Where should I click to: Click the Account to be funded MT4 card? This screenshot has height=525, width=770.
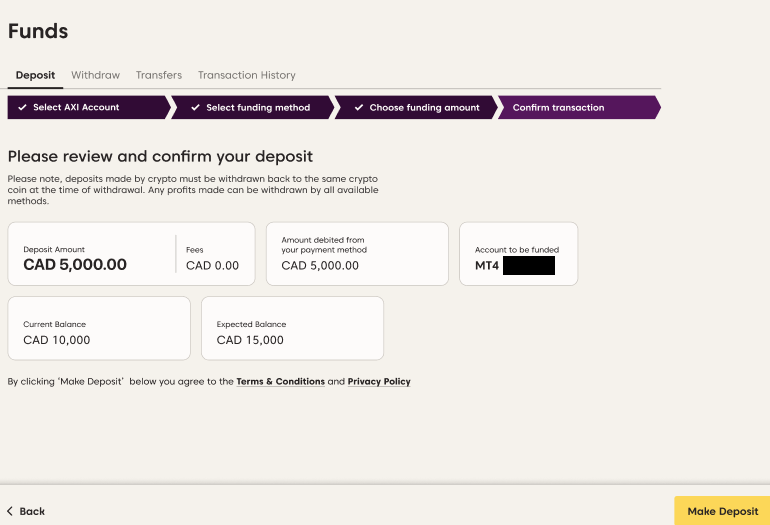[x=518, y=254]
